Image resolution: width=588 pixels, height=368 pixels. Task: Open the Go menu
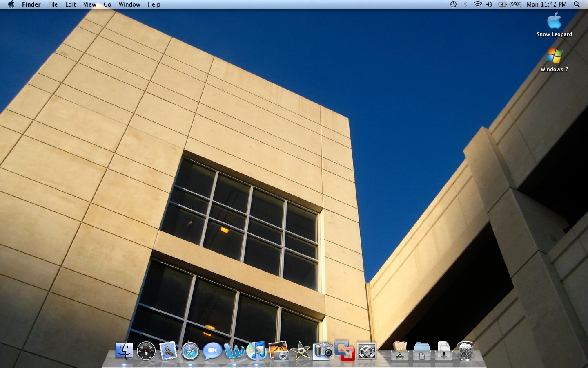(107, 4)
